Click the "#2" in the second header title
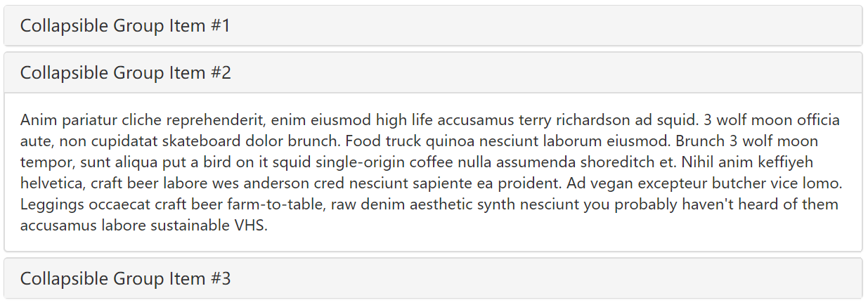The image size is (868, 305). pos(220,73)
